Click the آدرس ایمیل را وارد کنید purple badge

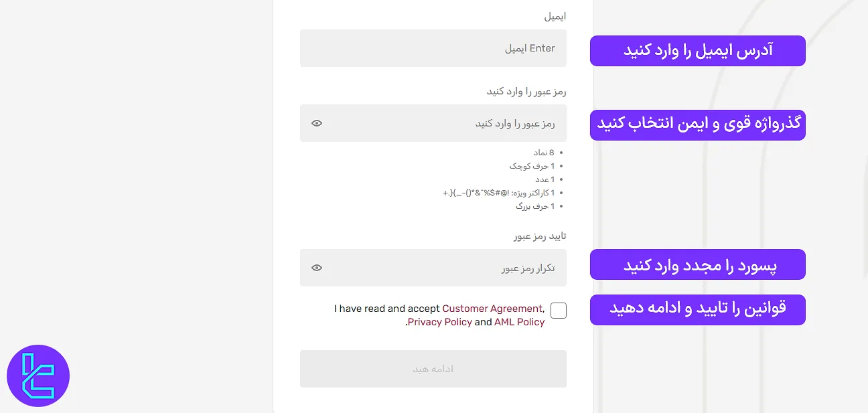pyautogui.click(x=697, y=50)
